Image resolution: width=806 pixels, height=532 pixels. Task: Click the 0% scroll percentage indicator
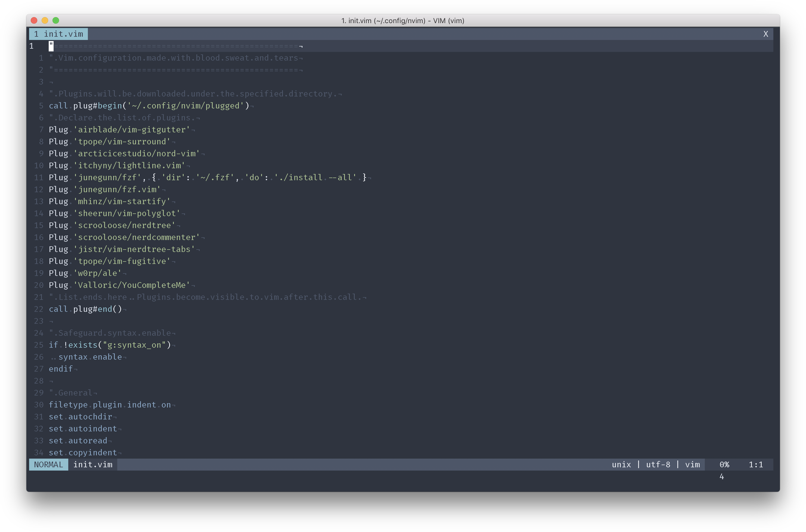(724, 465)
